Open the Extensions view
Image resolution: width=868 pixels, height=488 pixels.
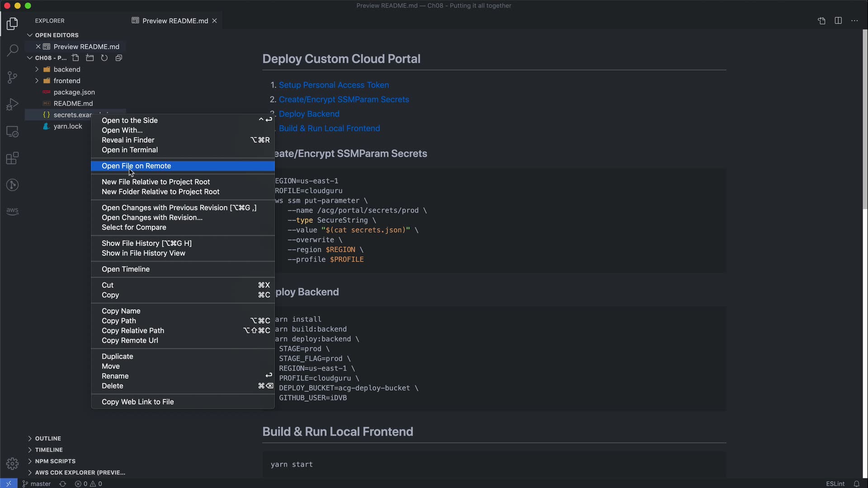(x=12, y=158)
